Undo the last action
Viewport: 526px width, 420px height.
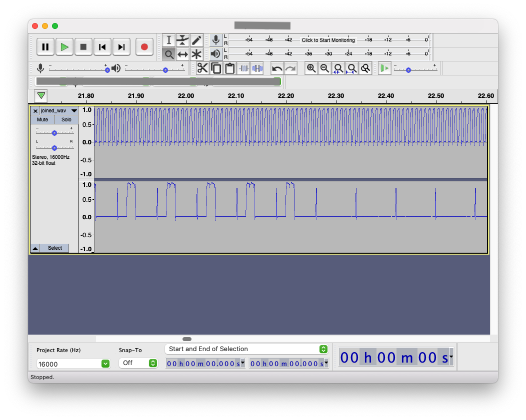[x=277, y=68]
